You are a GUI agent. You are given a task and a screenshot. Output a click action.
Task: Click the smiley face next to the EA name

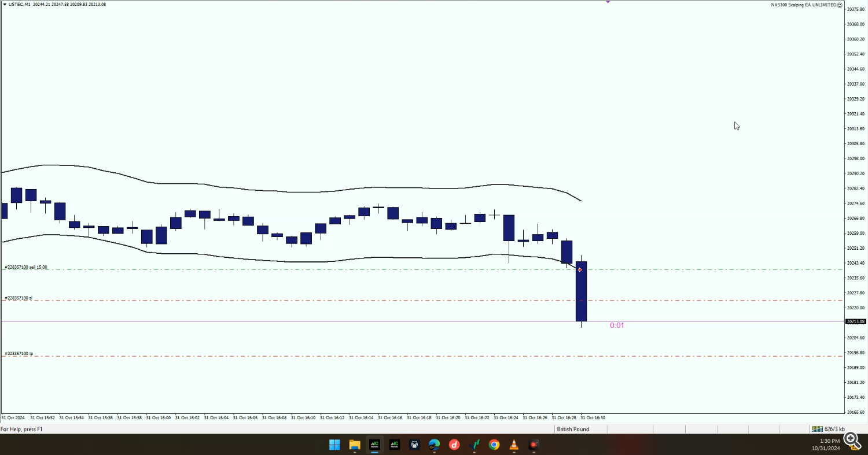pos(840,5)
